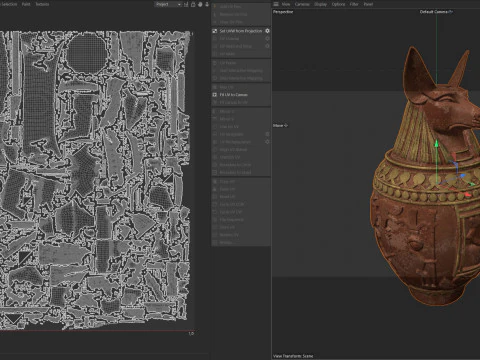Viewport: 480px width, 360px height.
Task: Open options gear for UV Unwrap
Action: (x=267, y=39)
